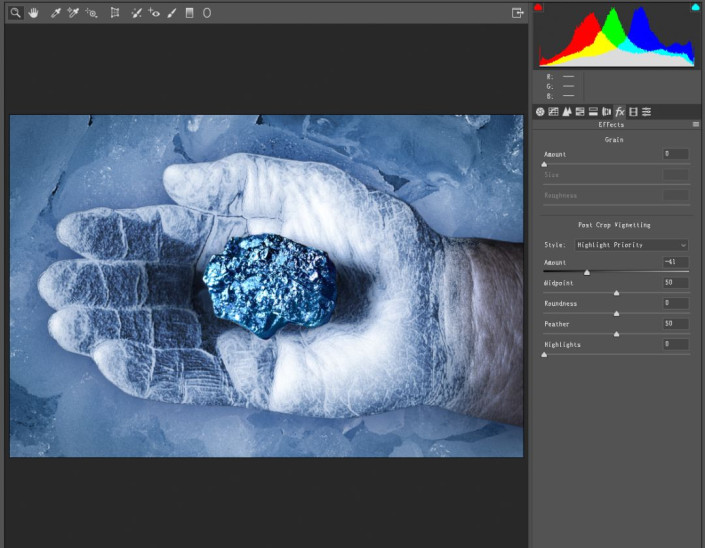This screenshot has width=705, height=548.
Task: Select the Red Eye Removal tool
Action: pos(154,13)
